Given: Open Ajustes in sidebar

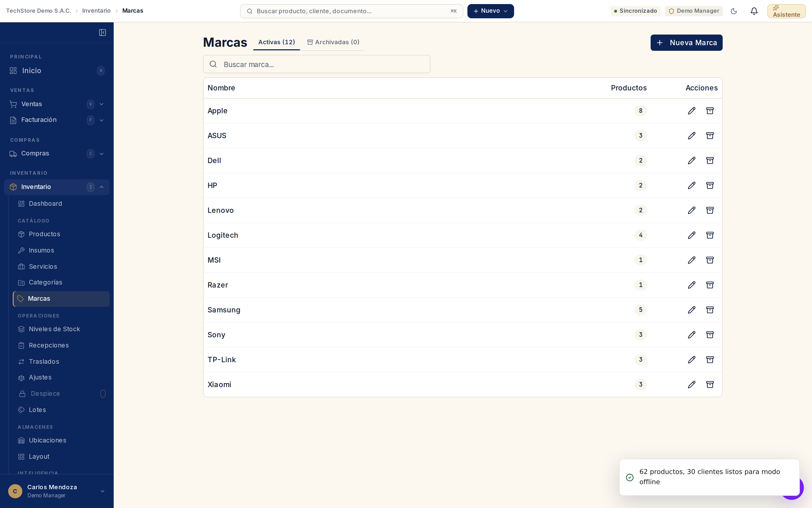Looking at the screenshot, I should point(61,378).
